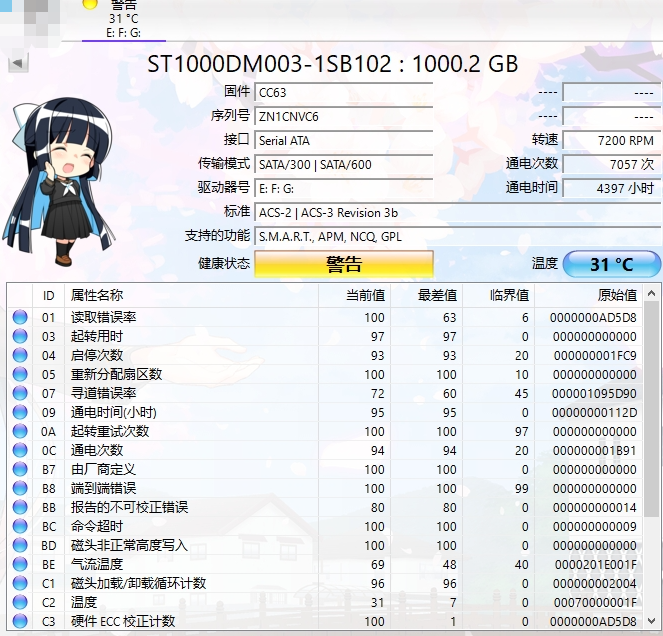
Task: Click the serial number field ZN1CNVC6
Action: [344, 116]
